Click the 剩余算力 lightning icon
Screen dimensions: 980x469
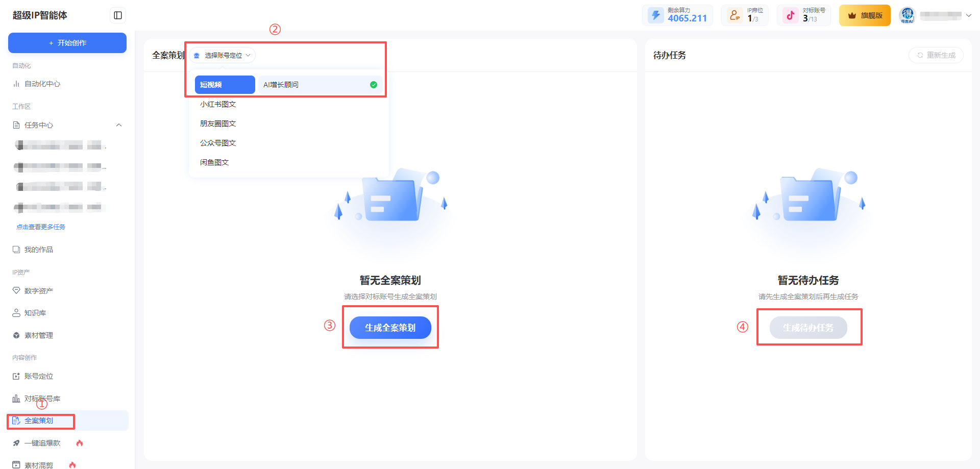coord(656,15)
